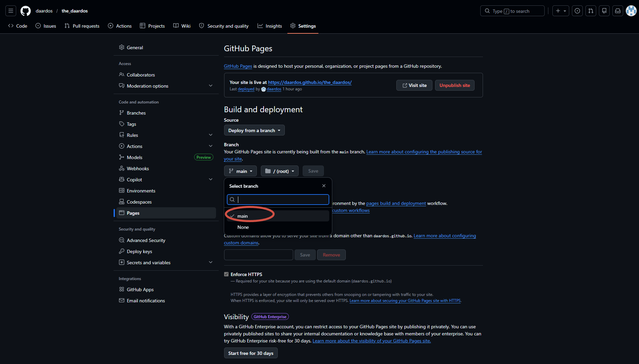Close the Select branch popup
639x364 pixels.
(324, 186)
